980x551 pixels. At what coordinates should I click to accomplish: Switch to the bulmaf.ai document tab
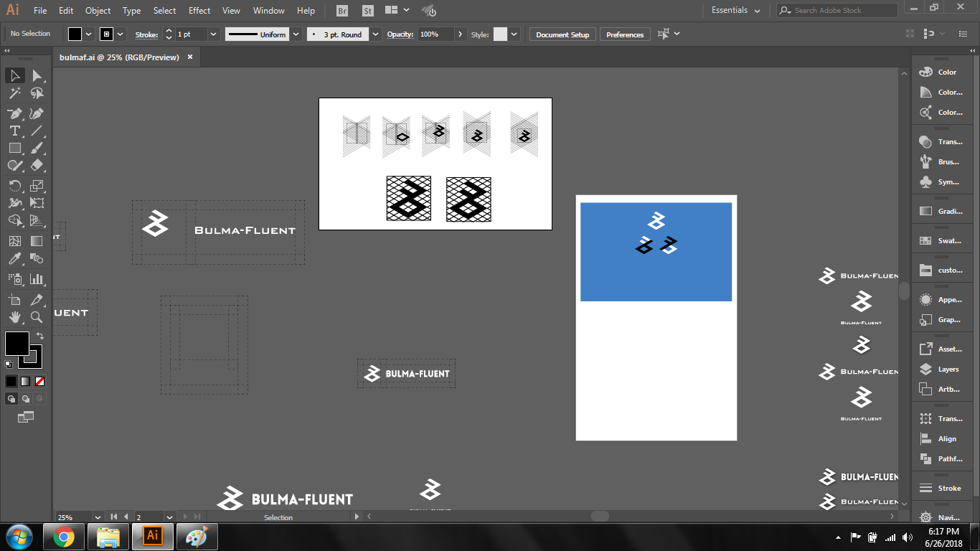(x=119, y=57)
